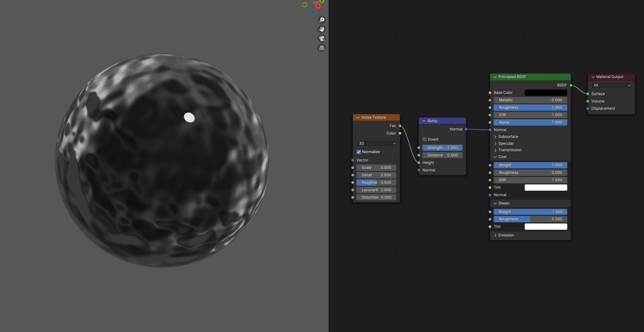Open the Coat Tint color swatch
This screenshot has height=332, width=644.
click(x=546, y=188)
